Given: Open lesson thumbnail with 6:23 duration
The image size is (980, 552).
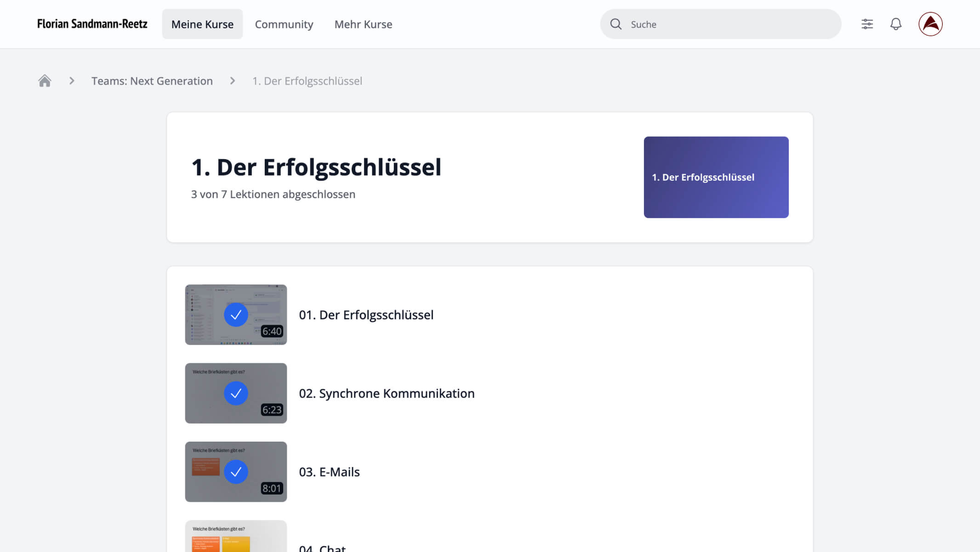Looking at the screenshot, I should tap(236, 393).
